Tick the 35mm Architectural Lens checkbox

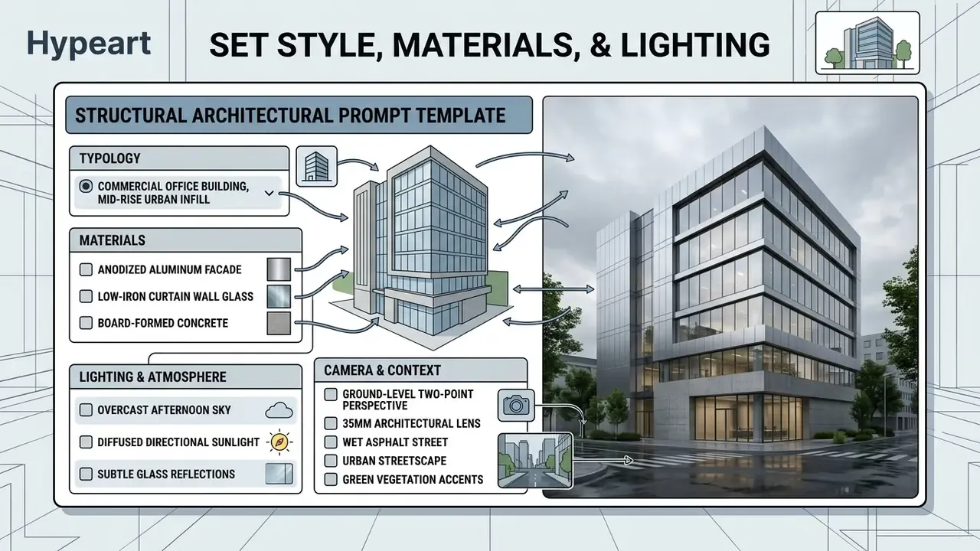coord(331,423)
